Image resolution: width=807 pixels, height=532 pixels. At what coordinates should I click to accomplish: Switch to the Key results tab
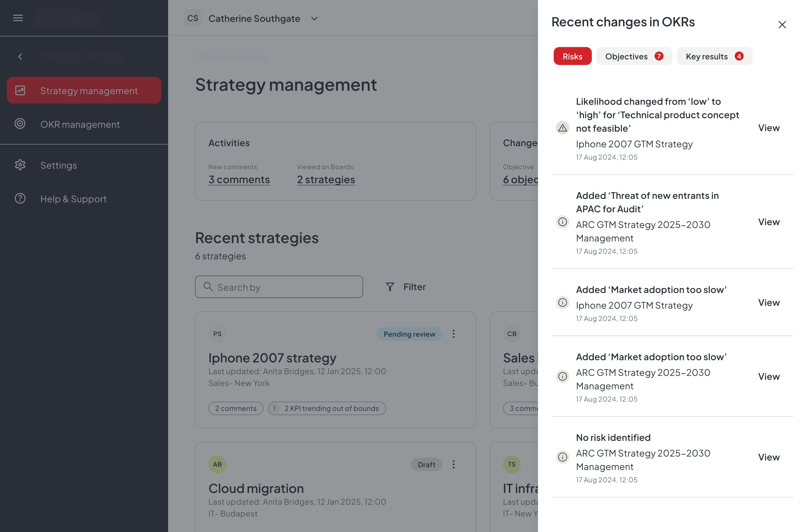(x=714, y=56)
